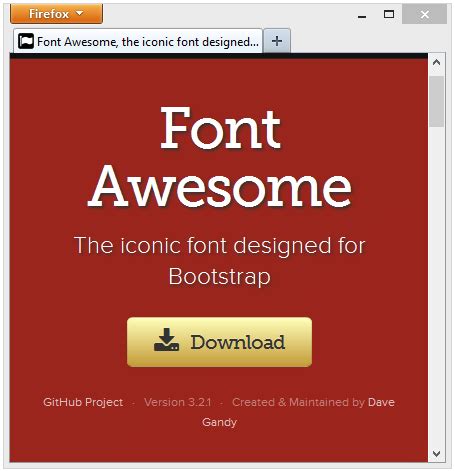This screenshot has height=471, width=455.
Task: Select the Font Awesome browser tab
Action: pyautogui.click(x=138, y=41)
